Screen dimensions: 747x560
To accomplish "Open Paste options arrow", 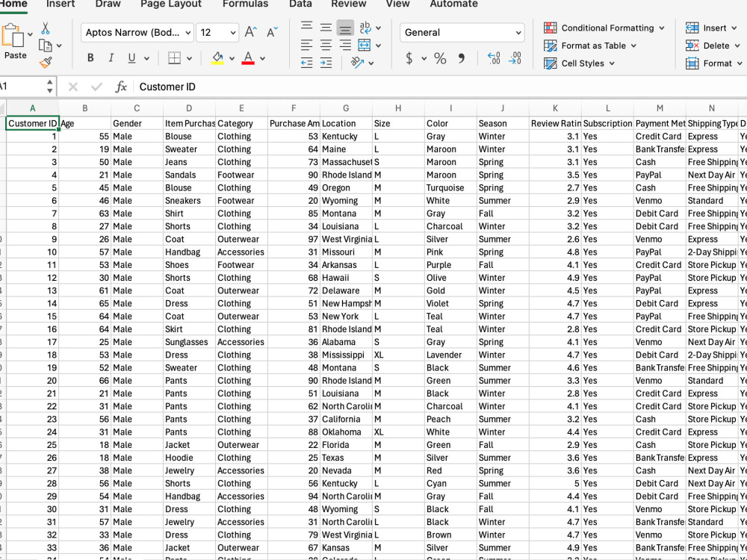I will [x=31, y=34].
